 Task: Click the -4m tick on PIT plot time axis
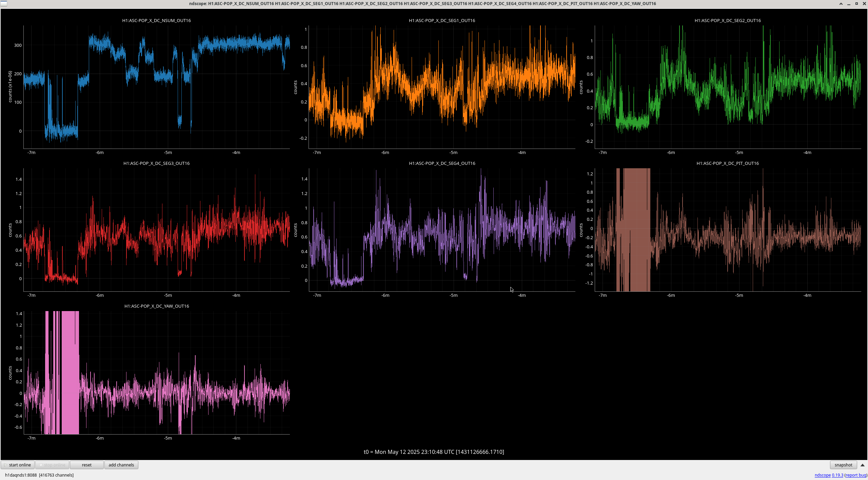807,295
